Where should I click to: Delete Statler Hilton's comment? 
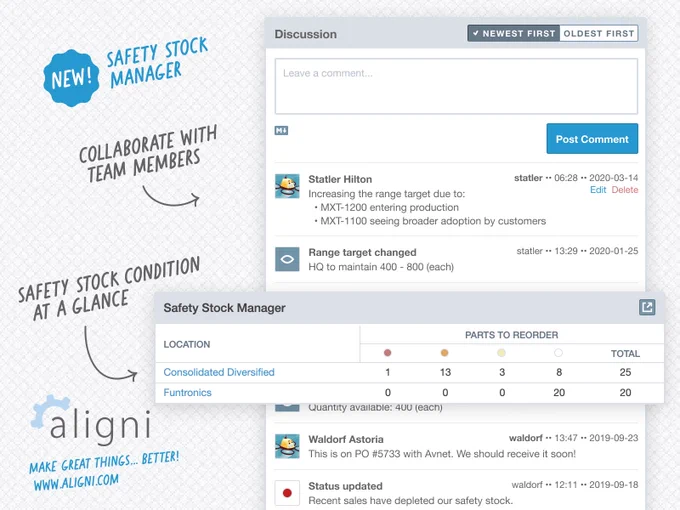[624, 190]
